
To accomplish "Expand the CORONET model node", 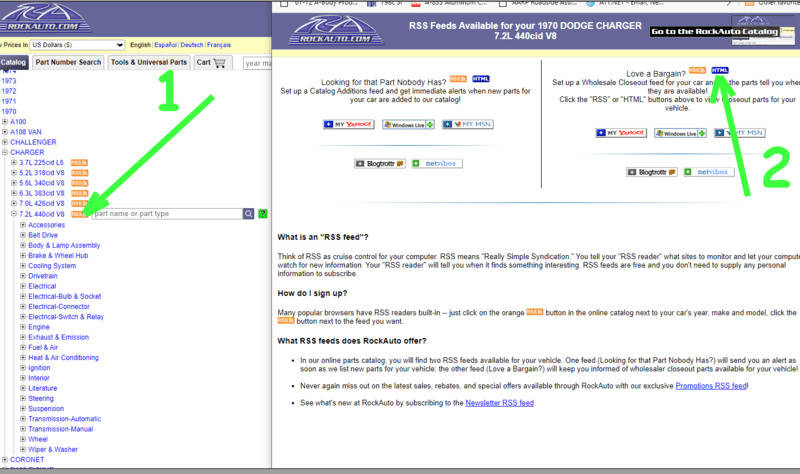I will [5, 459].
